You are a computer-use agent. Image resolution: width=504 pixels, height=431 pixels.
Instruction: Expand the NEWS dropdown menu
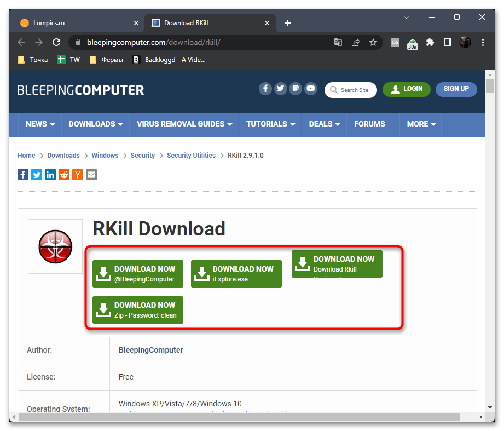40,124
